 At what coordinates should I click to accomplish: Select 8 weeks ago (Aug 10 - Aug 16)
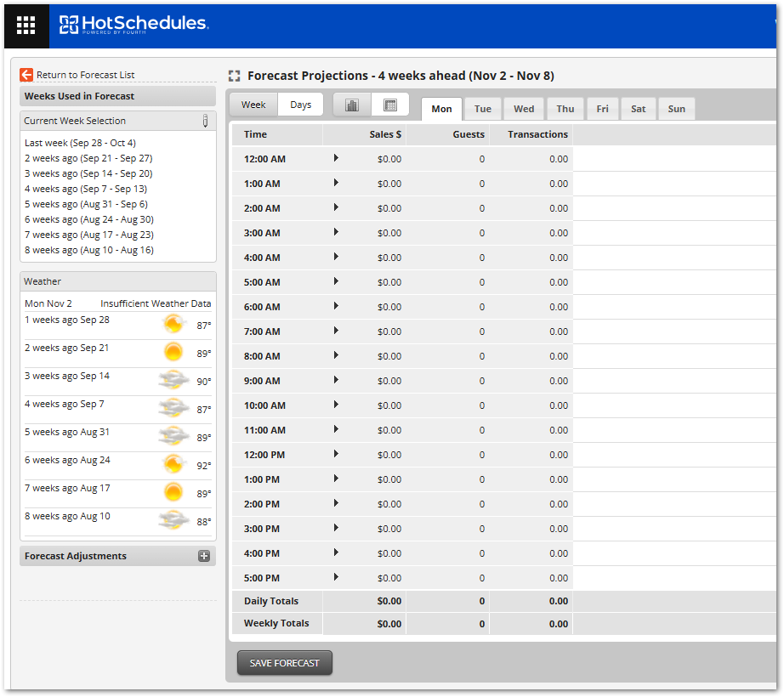click(89, 250)
